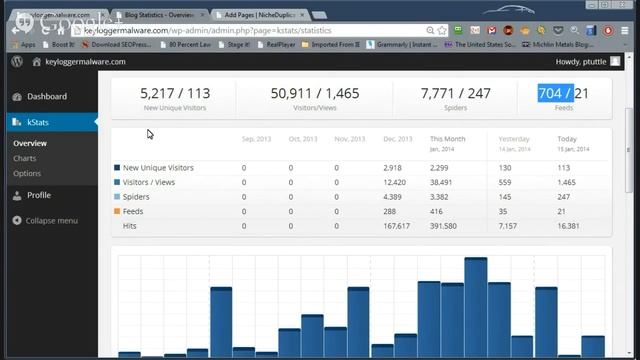Click the Profile person icon in the sidebar

[17, 196]
